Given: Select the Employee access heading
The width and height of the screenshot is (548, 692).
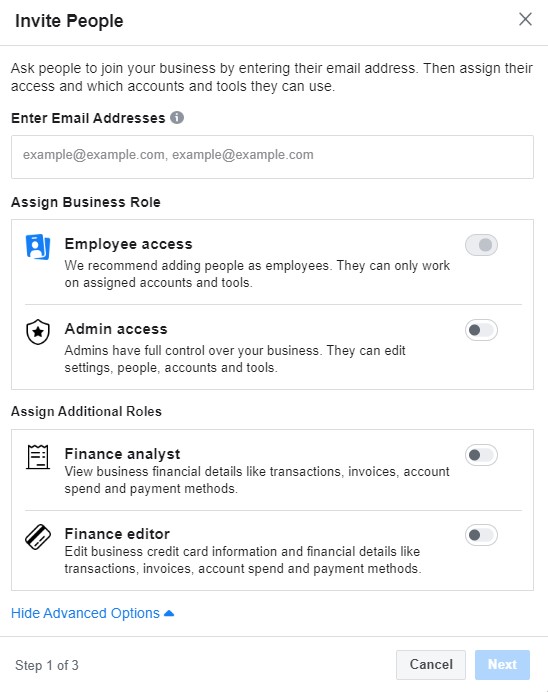Looking at the screenshot, I should pyautogui.click(x=128, y=244).
